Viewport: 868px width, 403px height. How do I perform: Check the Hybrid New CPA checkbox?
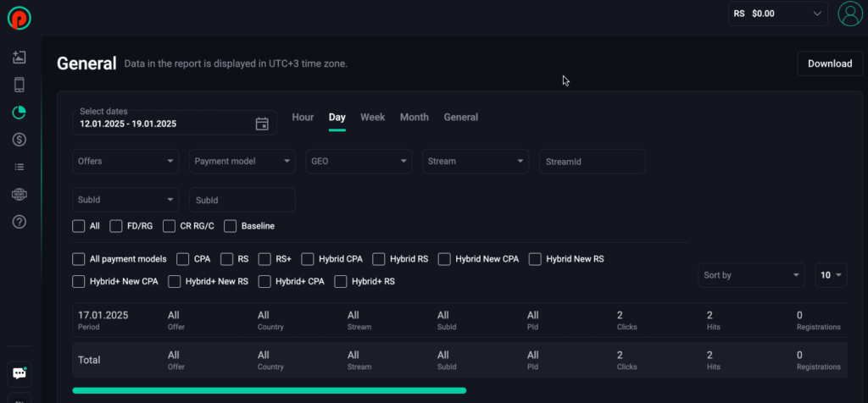coord(444,259)
